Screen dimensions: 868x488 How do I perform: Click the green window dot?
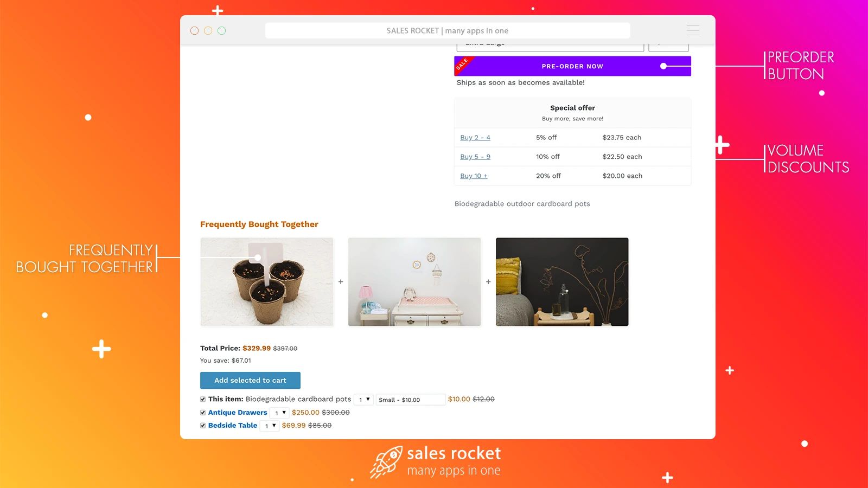[221, 31]
